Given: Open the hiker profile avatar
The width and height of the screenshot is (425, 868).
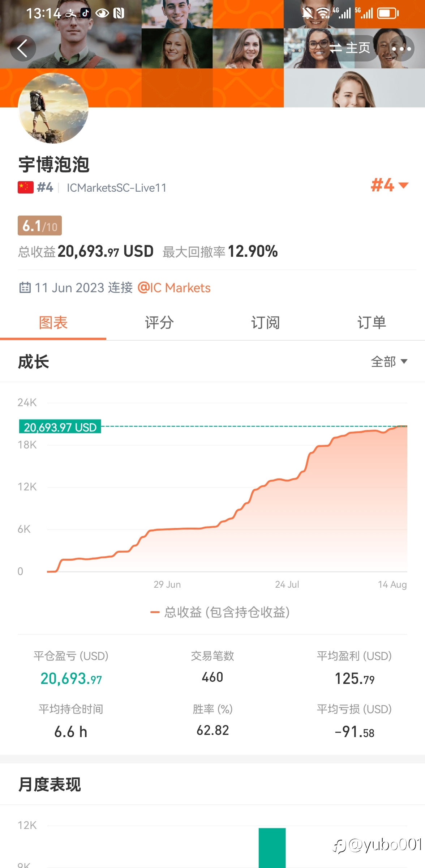Looking at the screenshot, I should (53, 108).
